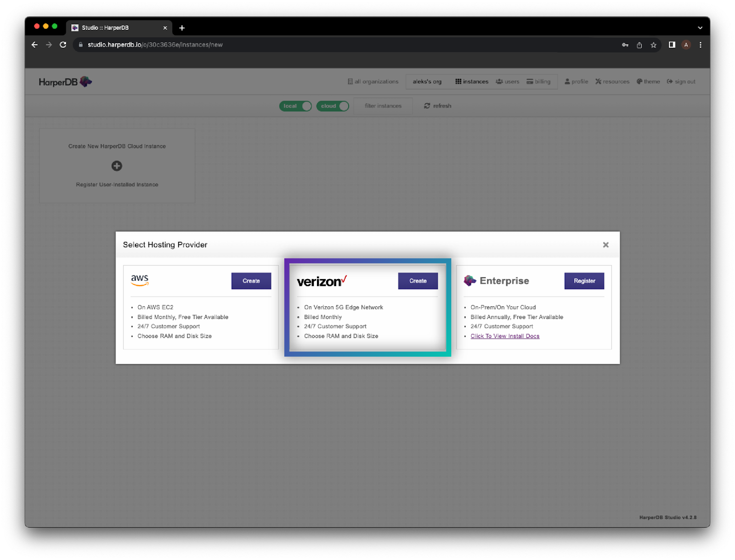Click HarperDB Studio v4.2.8 version text
The image size is (735, 560).
pyautogui.click(x=668, y=517)
